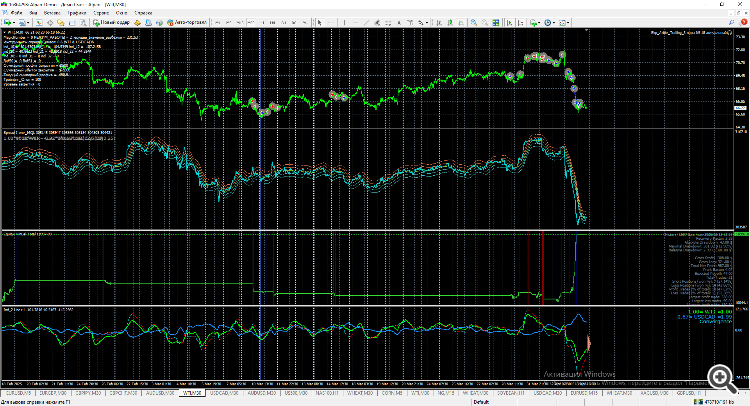
Task: Open the red notifications icon
Action: pyautogui.click(x=744, y=22)
